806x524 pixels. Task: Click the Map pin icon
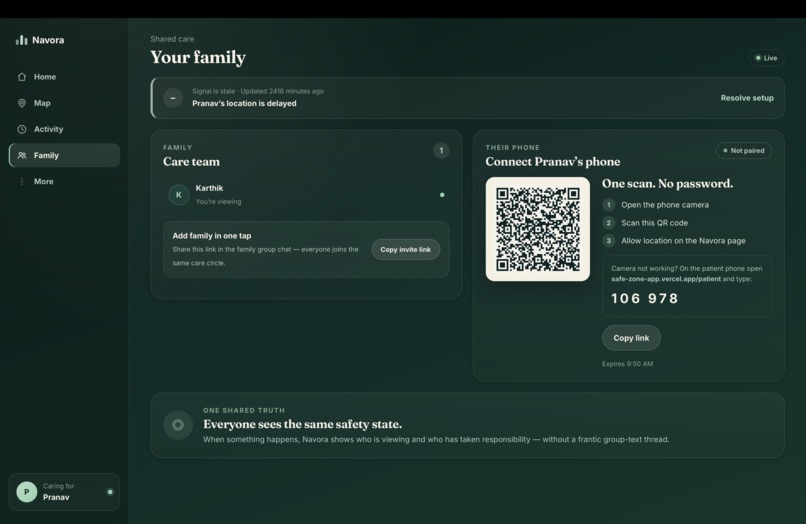[22, 103]
